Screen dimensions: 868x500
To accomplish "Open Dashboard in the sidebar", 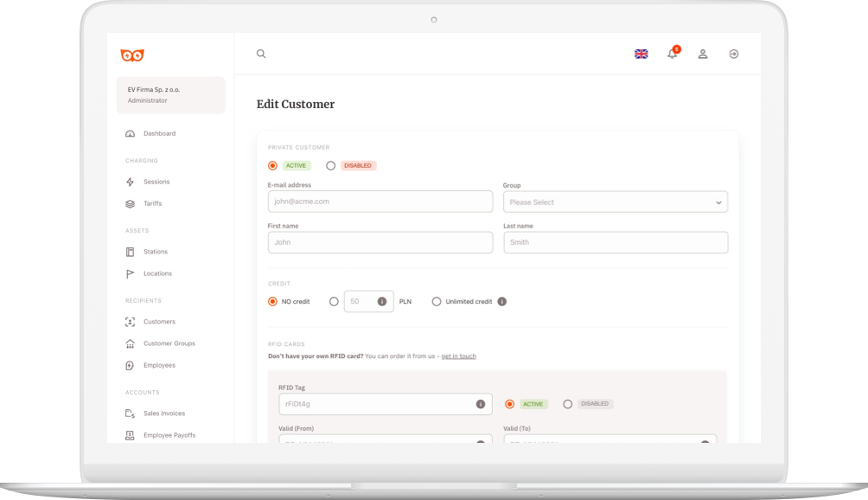I will click(x=159, y=134).
